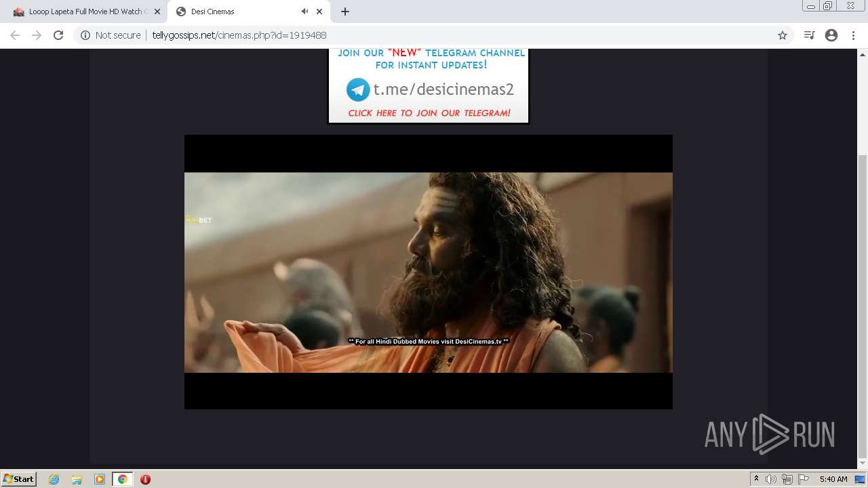Click the Chrome taskbar icon
Image resolution: width=868 pixels, height=488 pixels.
click(122, 479)
